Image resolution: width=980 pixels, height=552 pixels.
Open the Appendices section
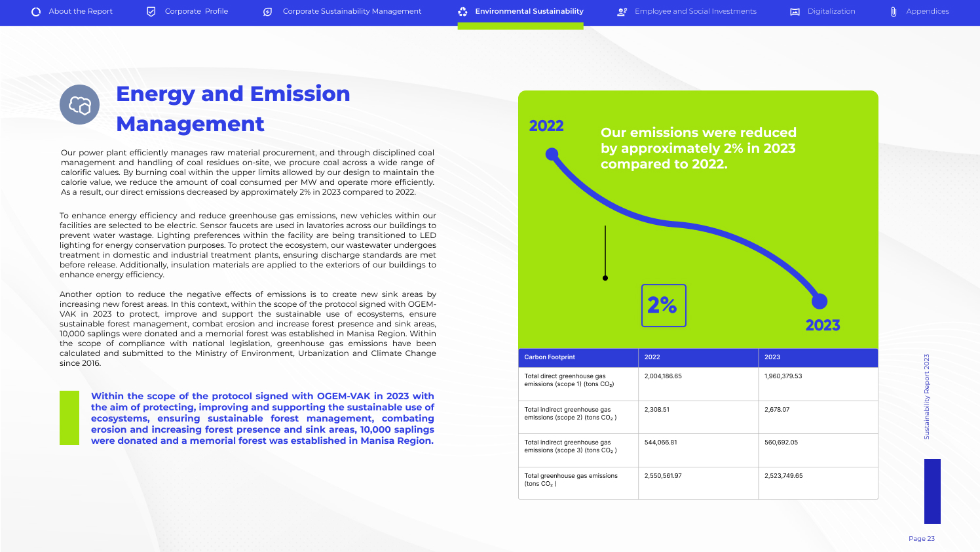click(928, 11)
